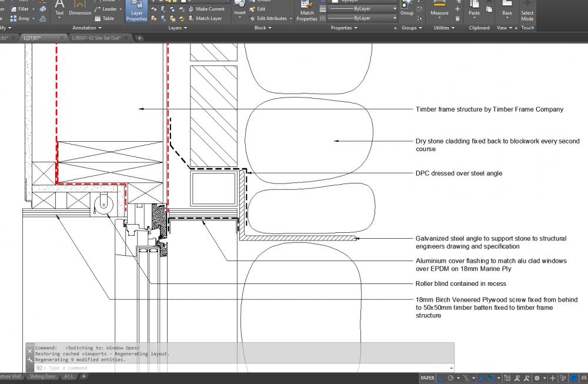Screen dimensions: 588x384
Task: Click Isolate Objects status icon
Action: [563, 378]
